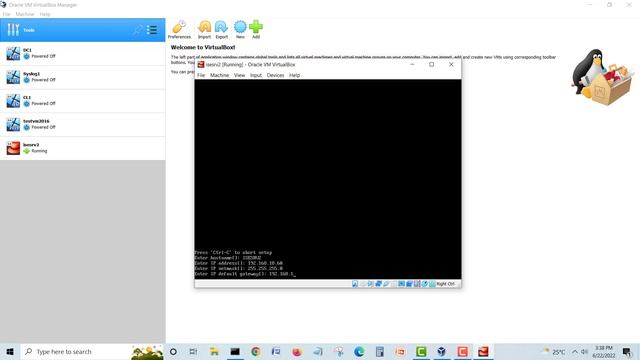Open Cortana circle icon on taskbar
Image resolution: width=640 pixels, height=360 pixels.
173,351
